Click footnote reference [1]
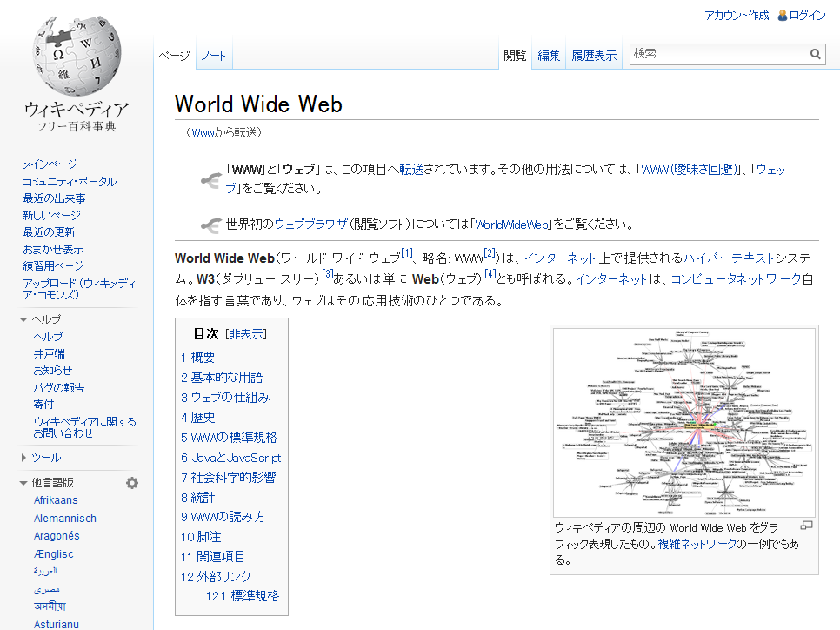This screenshot has width=840, height=630. point(407,253)
